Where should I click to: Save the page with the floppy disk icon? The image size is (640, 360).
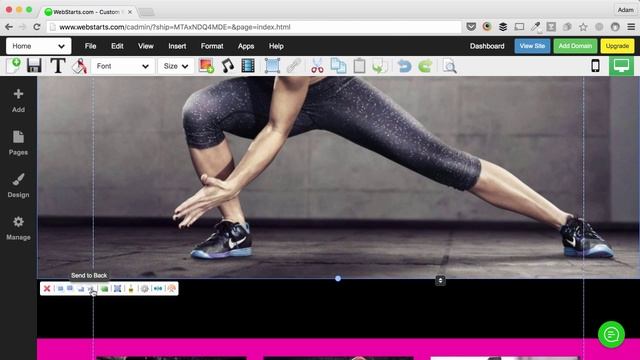34,66
